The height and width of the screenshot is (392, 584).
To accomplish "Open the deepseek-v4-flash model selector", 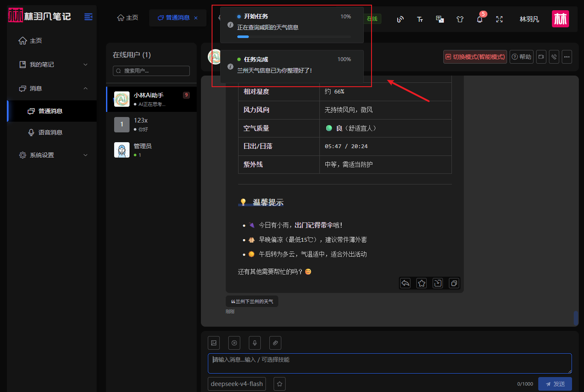I will pos(237,384).
